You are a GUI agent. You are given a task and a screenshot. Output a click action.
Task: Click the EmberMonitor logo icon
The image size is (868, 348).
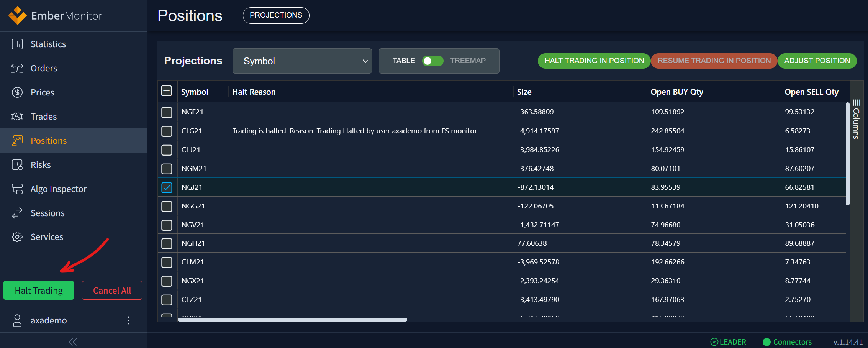click(17, 15)
